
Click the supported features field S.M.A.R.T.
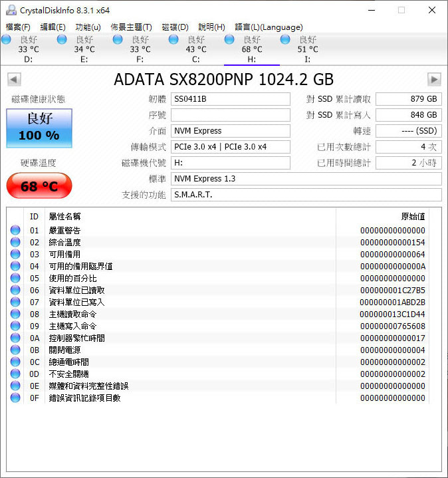pos(306,195)
